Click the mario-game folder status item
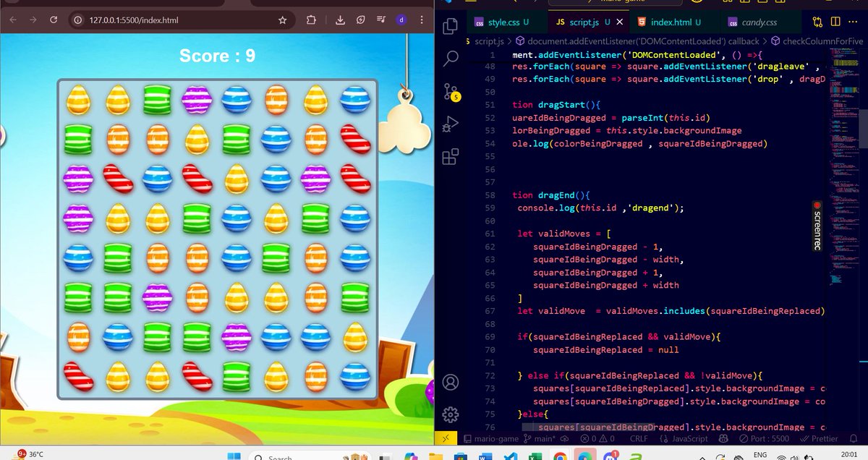The image size is (868, 460). [x=493, y=438]
